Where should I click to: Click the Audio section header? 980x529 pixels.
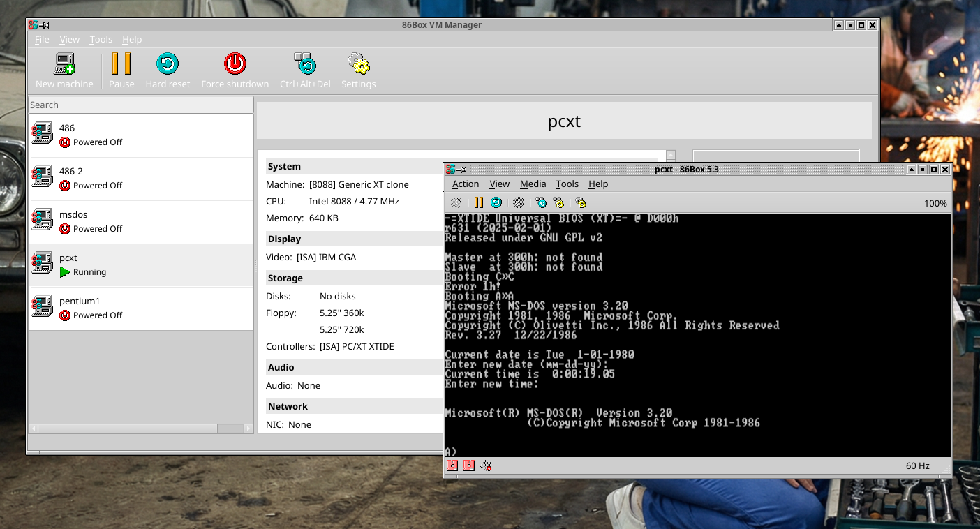281,368
